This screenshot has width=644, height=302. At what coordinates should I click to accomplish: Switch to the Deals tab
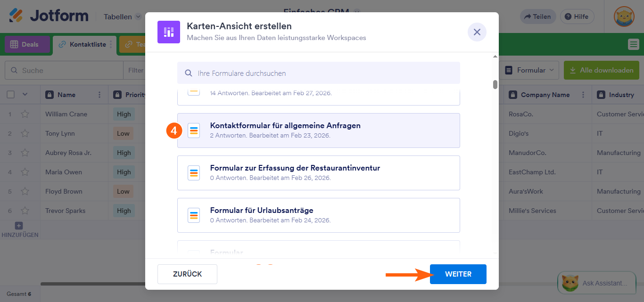(26, 44)
